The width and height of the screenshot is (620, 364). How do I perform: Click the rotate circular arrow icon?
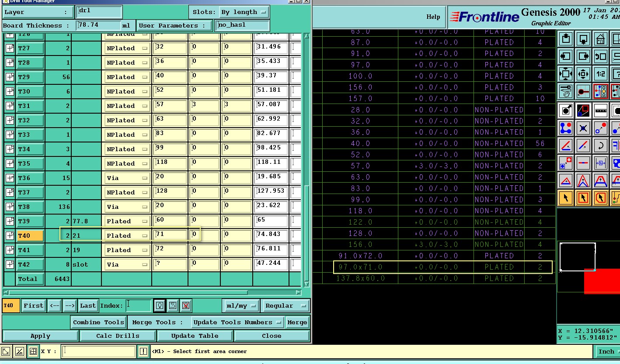click(x=601, y=145)
